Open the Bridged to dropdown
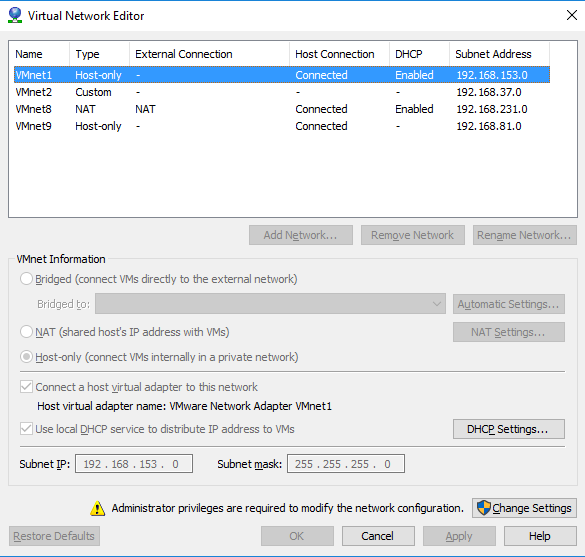585x557 pixels. point(270,304)
